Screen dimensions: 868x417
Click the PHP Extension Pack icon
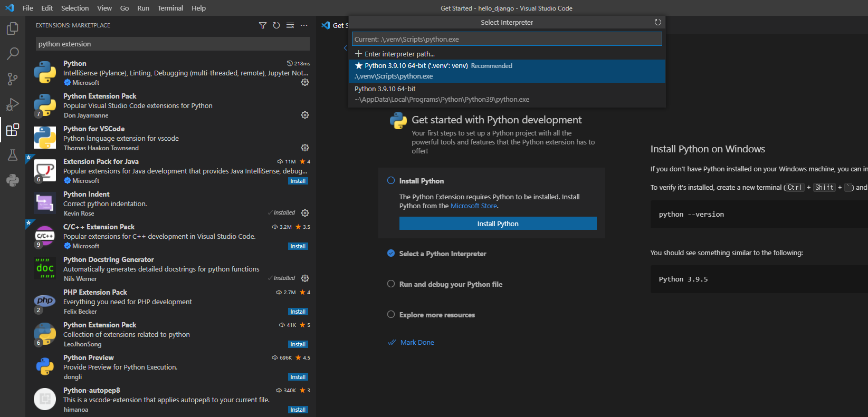tap(45, 302)
